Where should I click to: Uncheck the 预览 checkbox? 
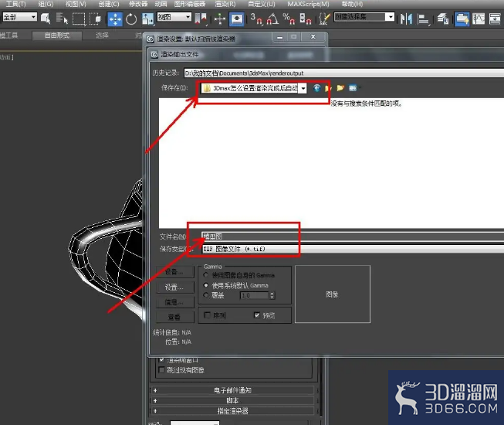[256, 315]
